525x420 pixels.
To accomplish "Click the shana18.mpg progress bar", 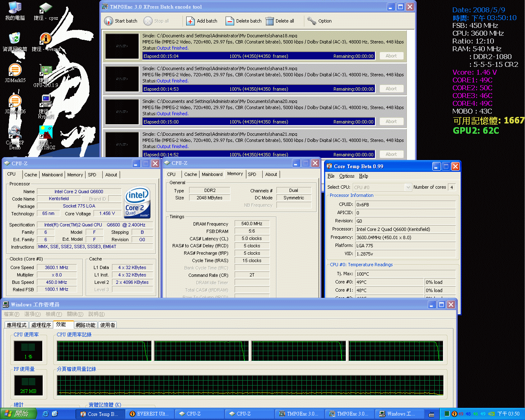I will pyautogui.click(x=258, y=56).
